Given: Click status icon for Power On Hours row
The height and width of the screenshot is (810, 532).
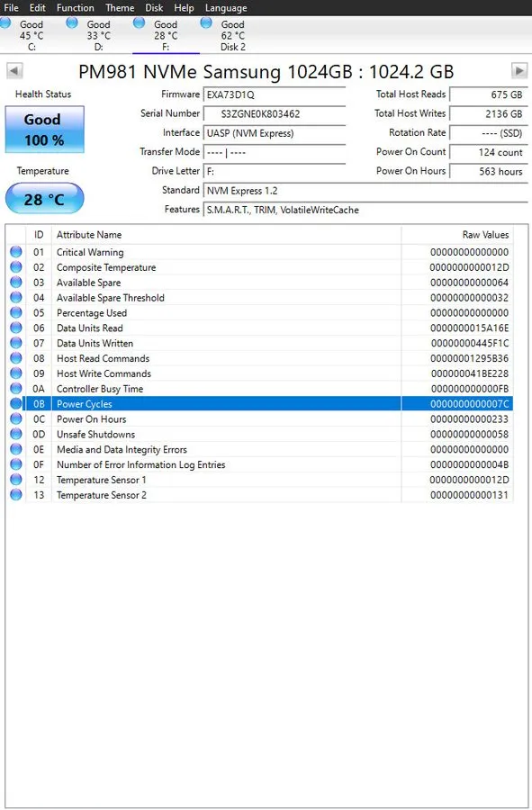Looking at the screenshot, I should pos(16,418).
